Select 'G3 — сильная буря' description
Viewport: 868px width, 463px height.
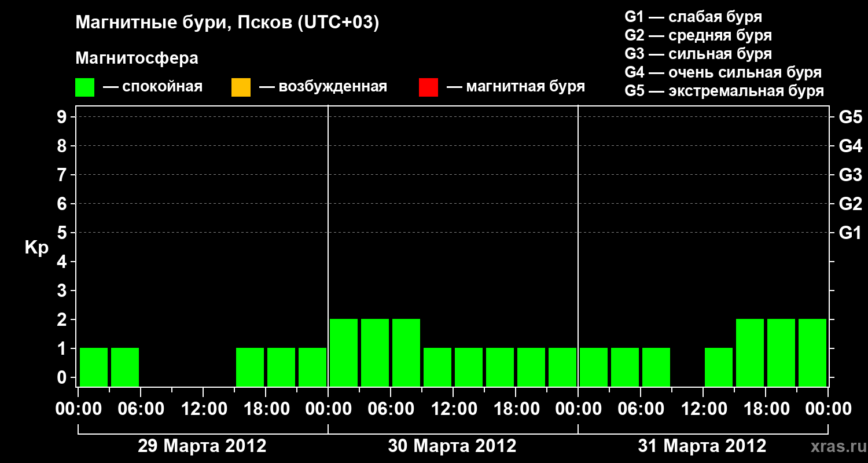(x=698, y=54)
